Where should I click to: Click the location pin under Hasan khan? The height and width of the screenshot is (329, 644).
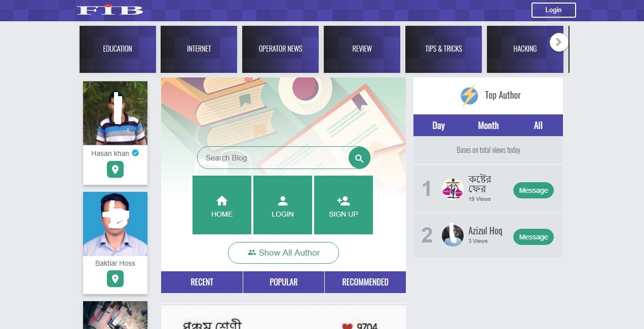pos(115,170)
